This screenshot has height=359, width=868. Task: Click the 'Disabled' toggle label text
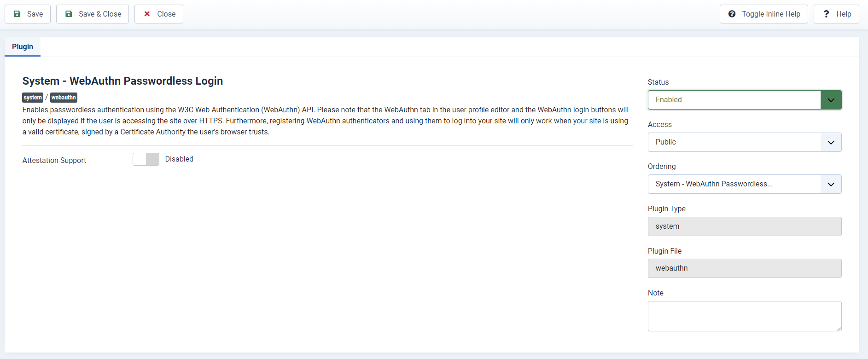[x=179, y=159]
